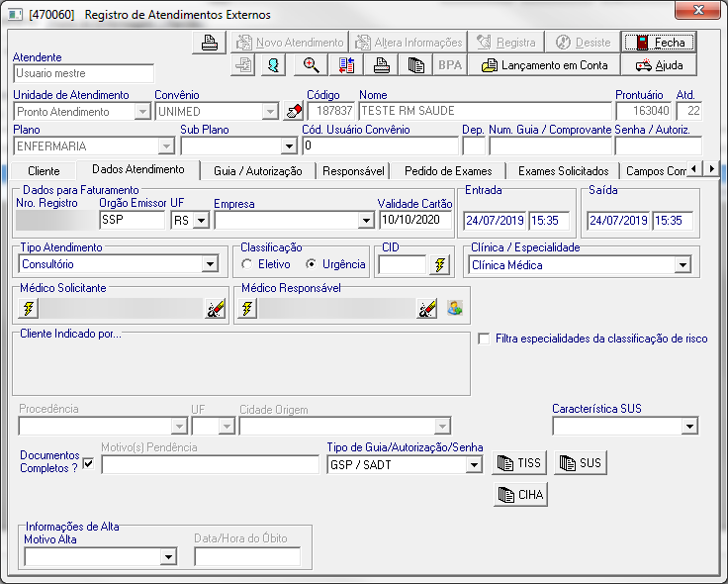Expand the Motivo Alta dropdown
728x584 pixels.
[x=168, y=556]
